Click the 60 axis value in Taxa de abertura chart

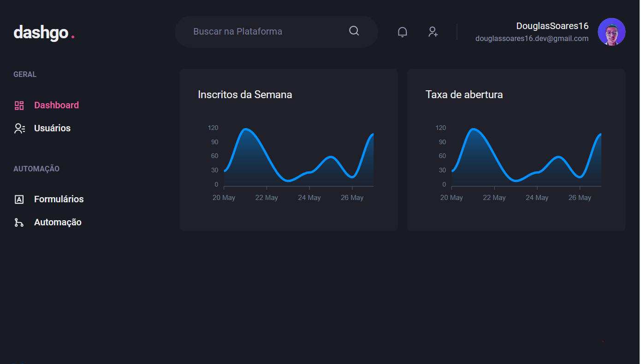pos(442,156)
